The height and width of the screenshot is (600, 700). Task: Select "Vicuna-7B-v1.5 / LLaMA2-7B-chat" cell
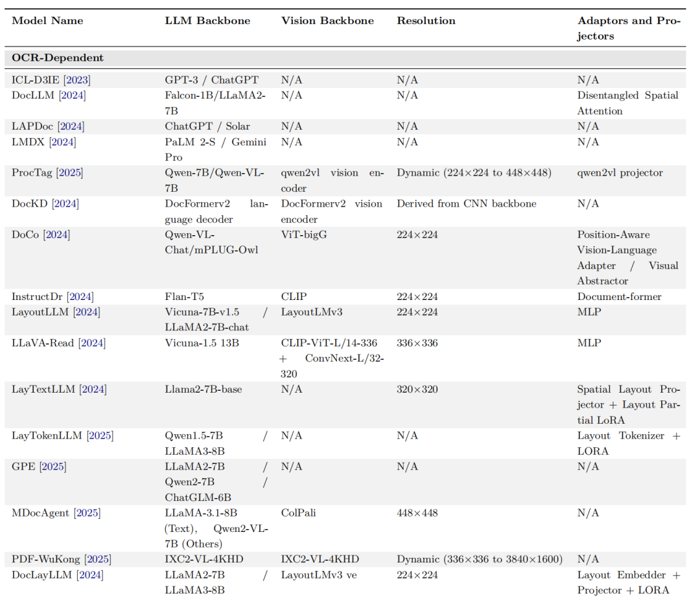[x=216, y=319]
